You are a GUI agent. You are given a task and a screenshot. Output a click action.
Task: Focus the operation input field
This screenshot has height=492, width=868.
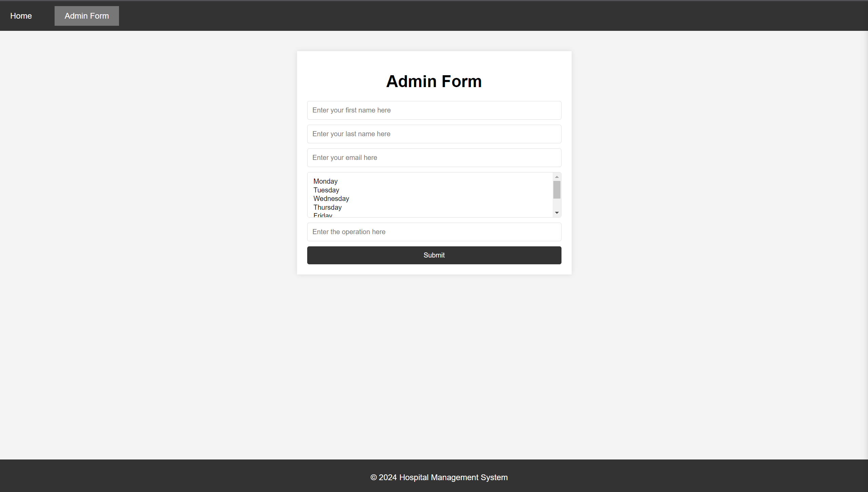(x=434, y=232)
